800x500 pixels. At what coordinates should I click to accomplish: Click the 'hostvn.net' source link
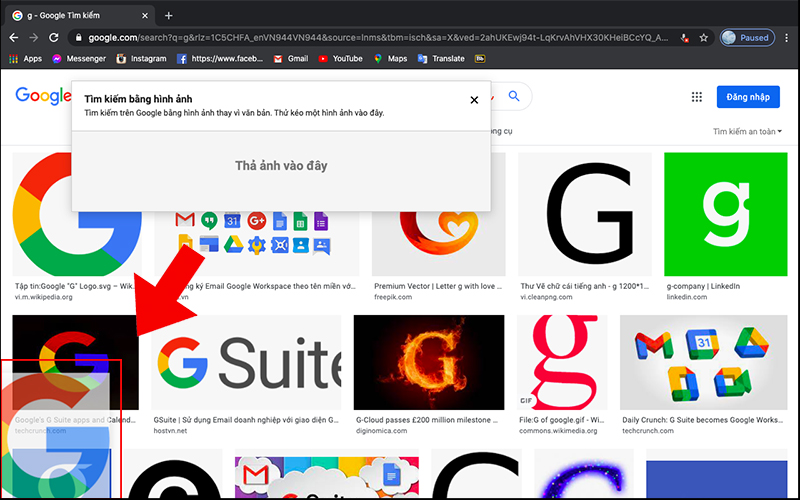click(170, 431)
